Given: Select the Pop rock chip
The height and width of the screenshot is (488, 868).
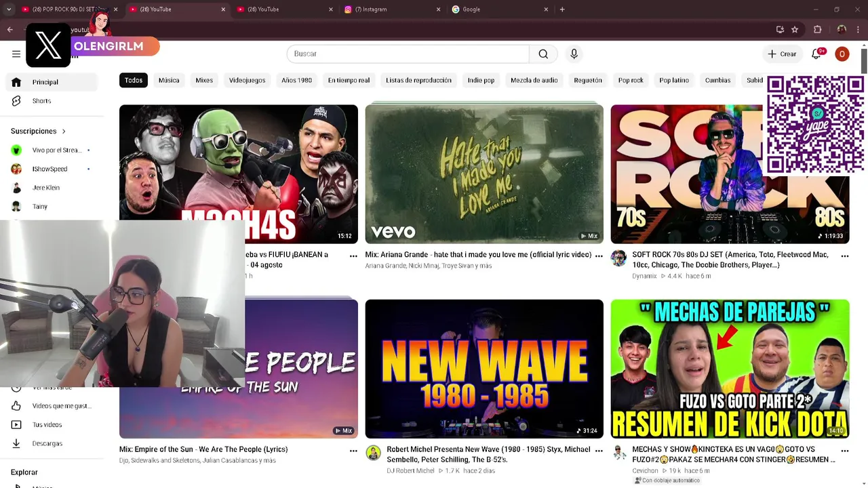Looking at the screenshot, I should tap(631, 80).
